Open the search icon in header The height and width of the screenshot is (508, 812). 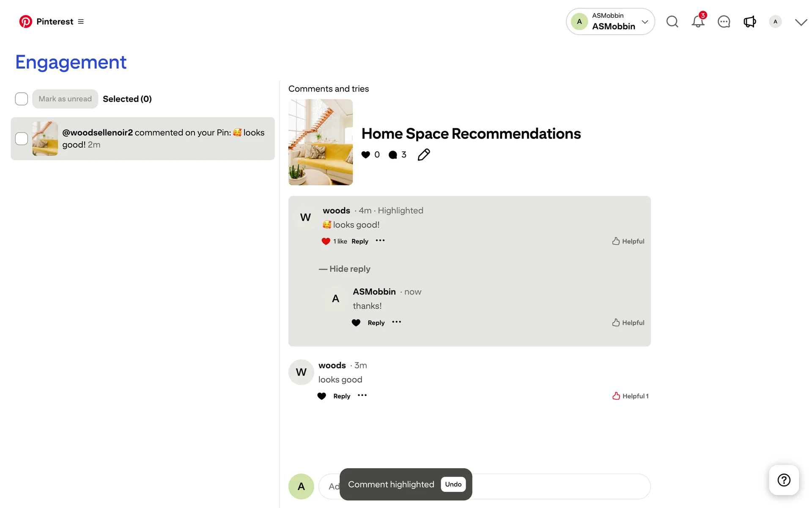point(672,22)
